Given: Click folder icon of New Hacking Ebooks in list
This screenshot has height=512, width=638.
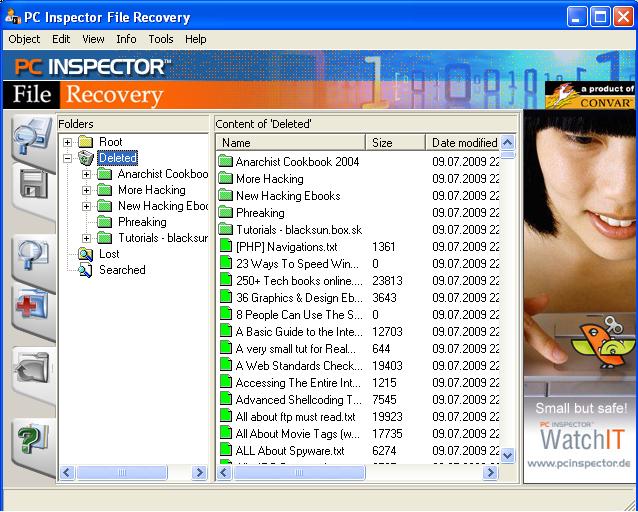Looking at the screenshot, I should pyautogui.click(x=225, y=196).
